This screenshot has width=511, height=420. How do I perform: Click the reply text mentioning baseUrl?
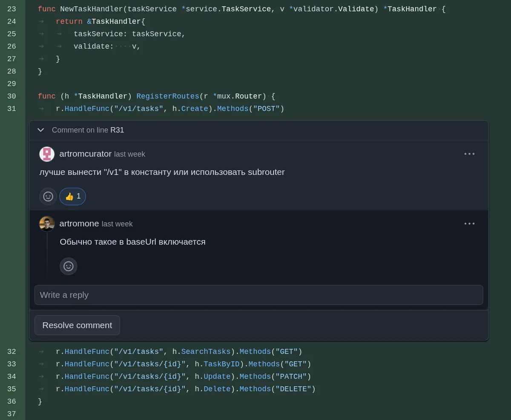[x=132, y=242]
